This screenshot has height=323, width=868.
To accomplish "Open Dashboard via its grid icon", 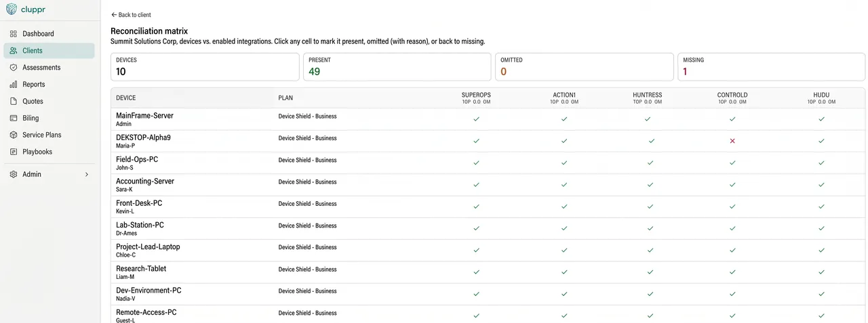I will click(14, 34).
